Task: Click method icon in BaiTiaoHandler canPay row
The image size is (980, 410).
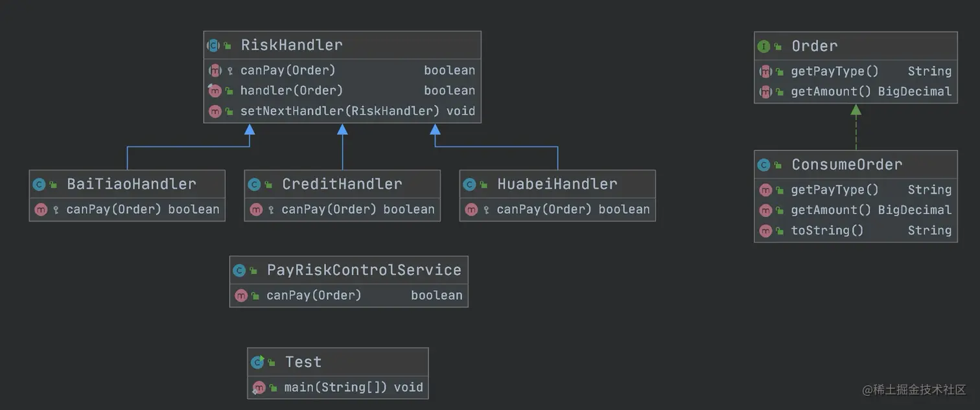Action: [x=41, y=209]
